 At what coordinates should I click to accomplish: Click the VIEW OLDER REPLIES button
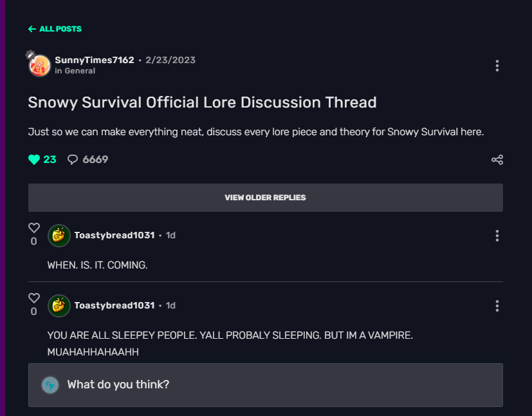pyautogui.click(x=265, y=197)
